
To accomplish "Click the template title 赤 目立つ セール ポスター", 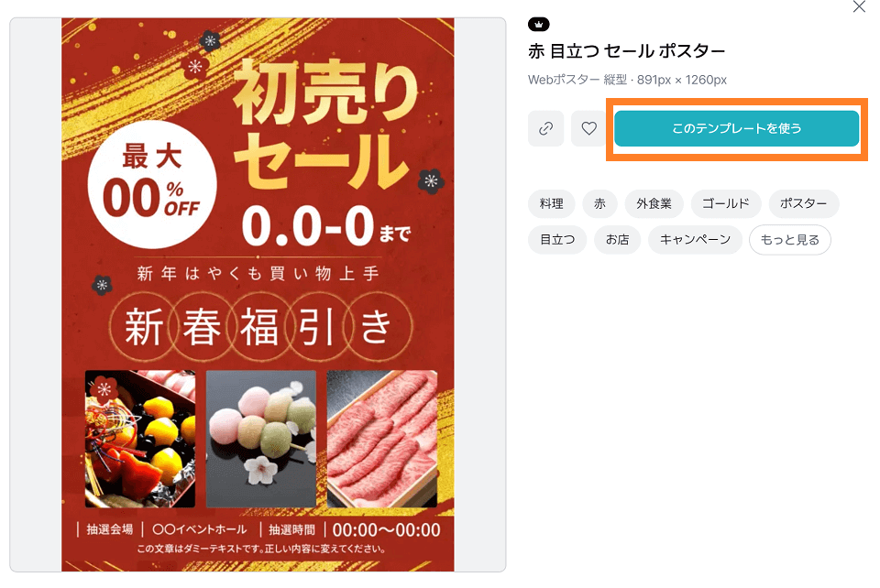I will 627,51.
